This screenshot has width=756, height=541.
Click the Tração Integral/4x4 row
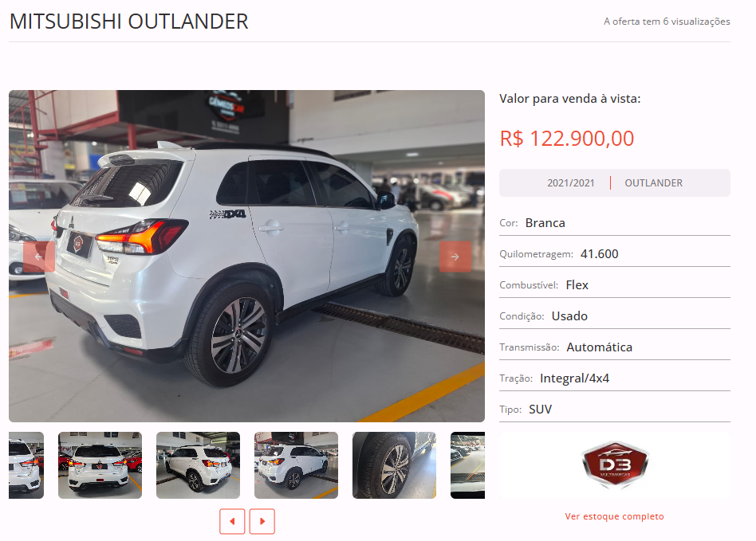pyautogui.click(x=615, y=378)
